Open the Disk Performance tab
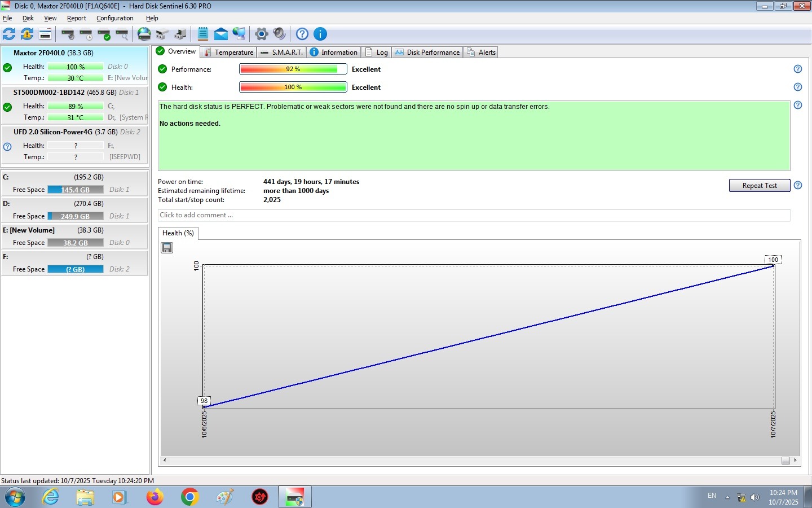 (428, 52)
